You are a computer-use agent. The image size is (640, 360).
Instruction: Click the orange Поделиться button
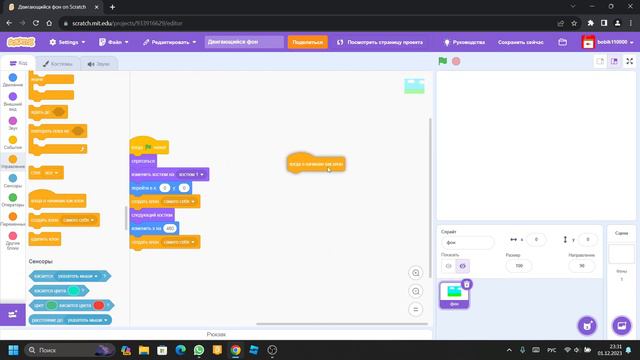click(x=307, y=42)
